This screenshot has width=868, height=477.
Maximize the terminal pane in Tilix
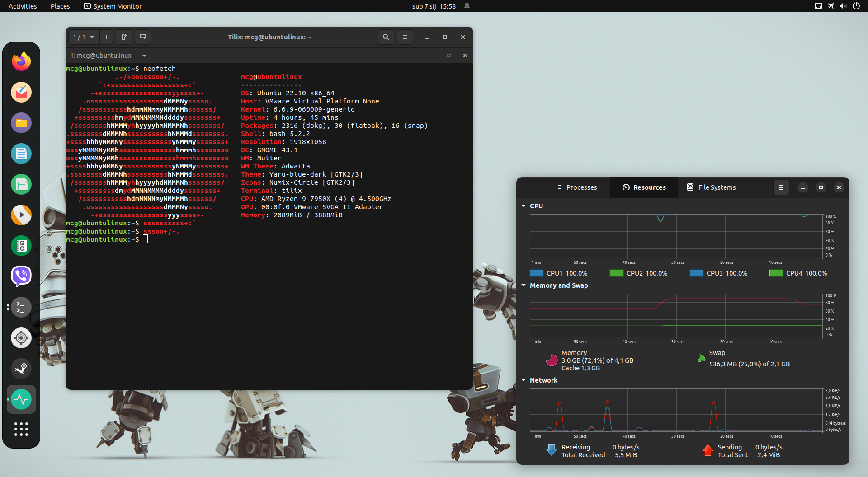pyautogui.click(x=449, y=56)
